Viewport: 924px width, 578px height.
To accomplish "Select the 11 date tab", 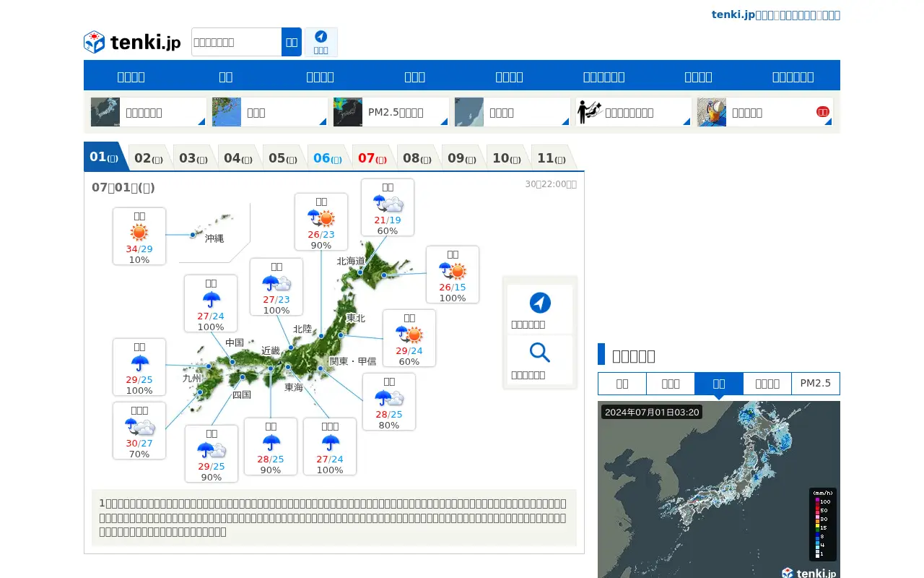I will point(552,158).
